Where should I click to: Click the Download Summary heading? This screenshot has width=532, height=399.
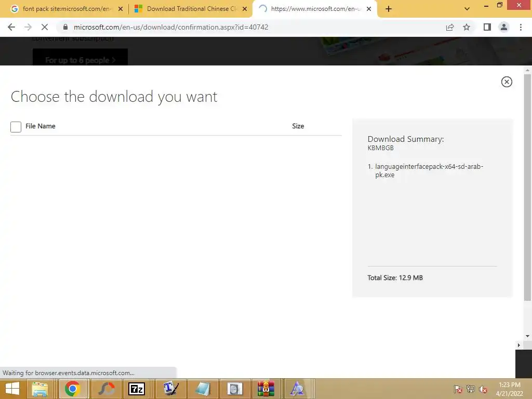coord(405,139)
